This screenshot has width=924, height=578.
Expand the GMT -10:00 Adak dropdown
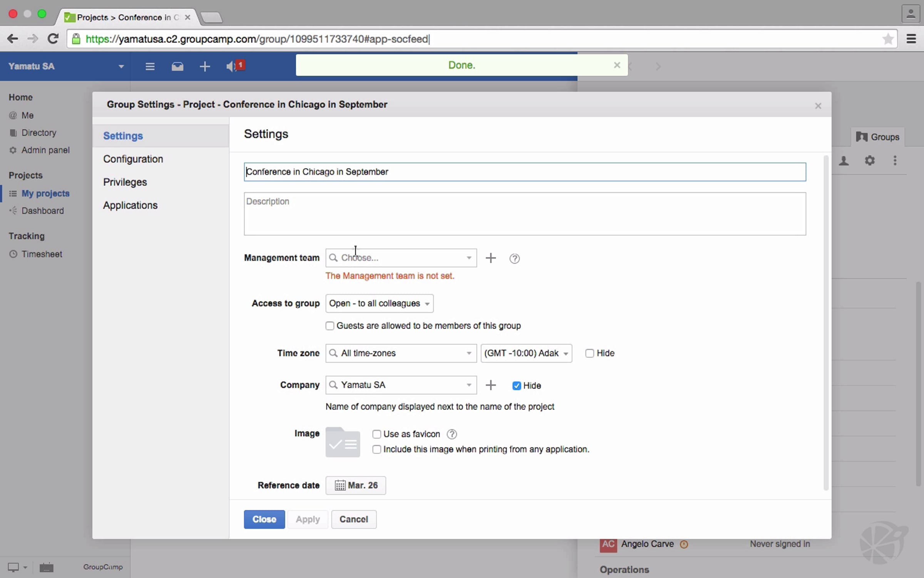tap(526, 353)
